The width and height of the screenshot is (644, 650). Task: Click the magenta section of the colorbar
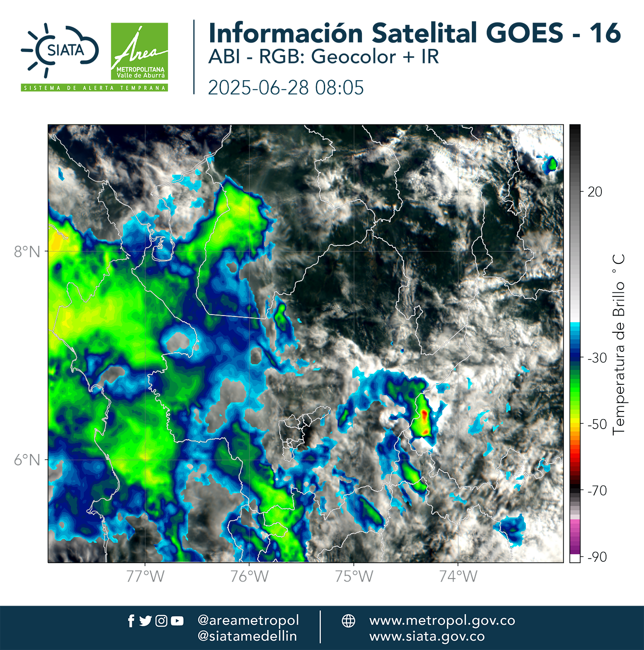pos(575,536)
